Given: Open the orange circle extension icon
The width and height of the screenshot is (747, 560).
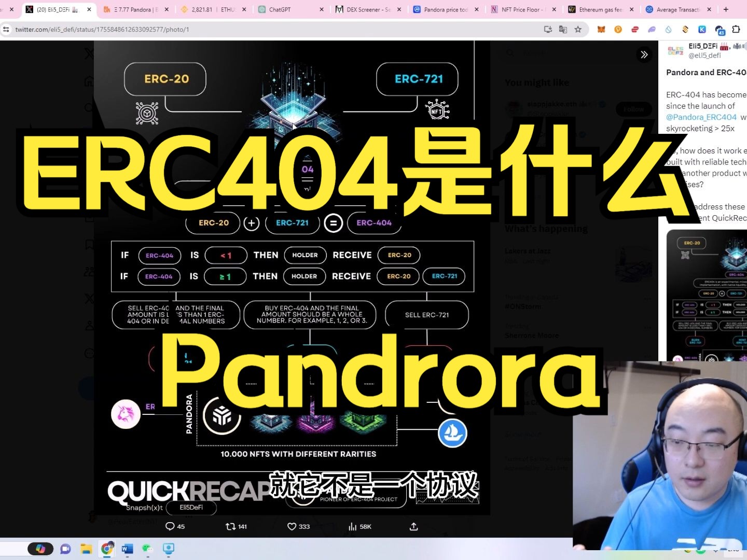Looking at the screenshot, I should point(618,30).
